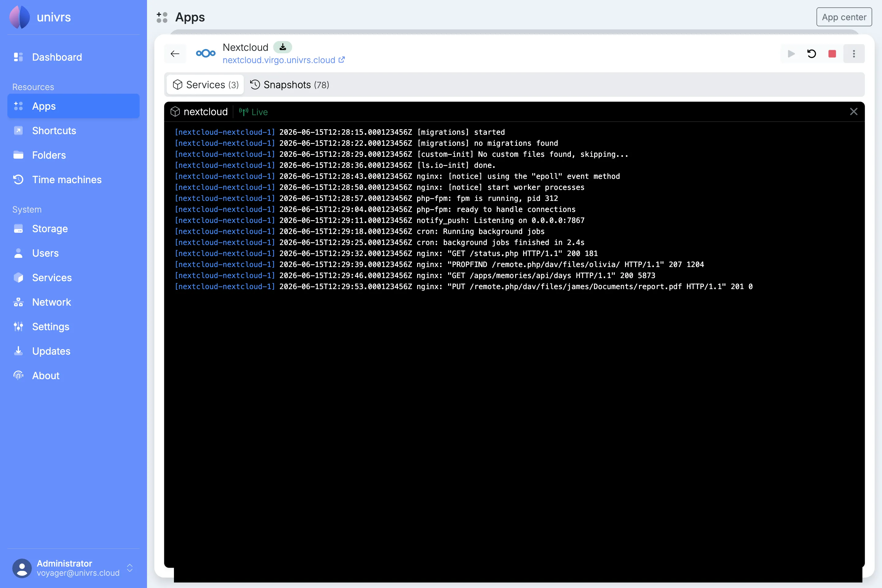Open Time machines in the sidebar
Screen dimensions: 882x588
tap(73, 180)
